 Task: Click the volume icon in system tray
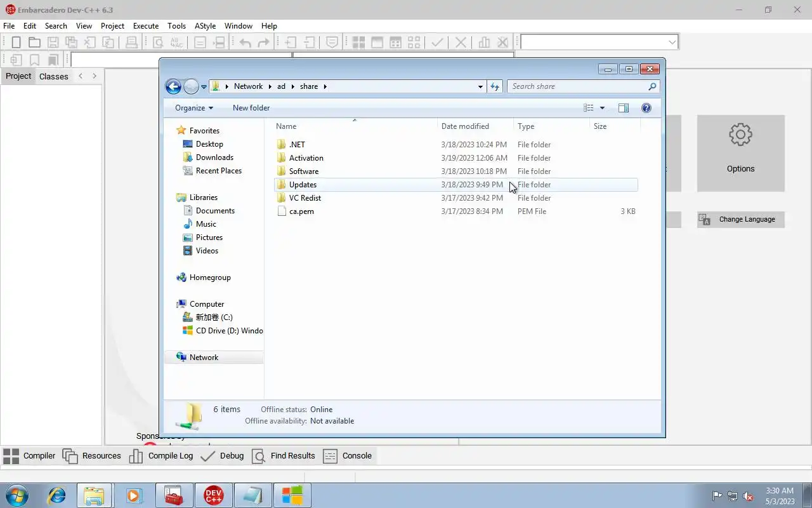coord(748,496)
